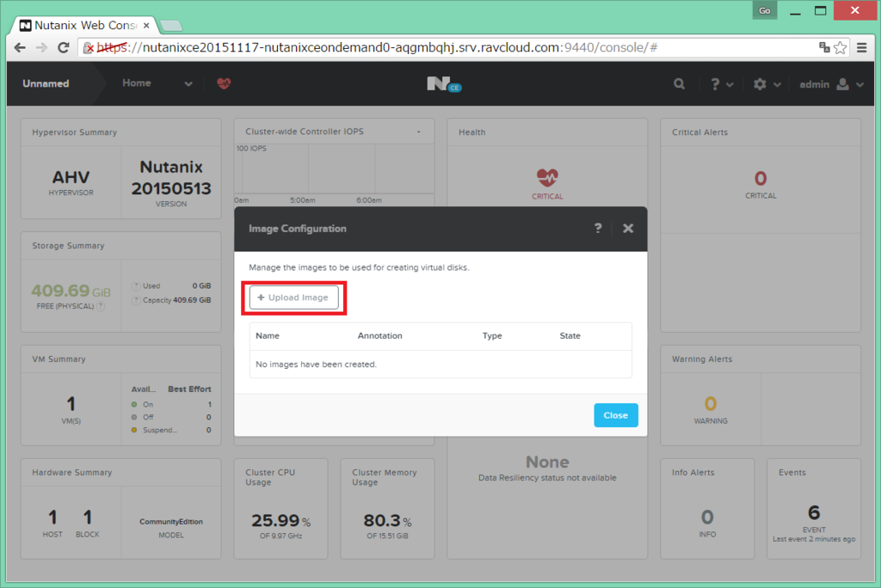The image size is (881, 588).
Task: Click the Nutanix 20150513 version text
Action: (171, 177)
